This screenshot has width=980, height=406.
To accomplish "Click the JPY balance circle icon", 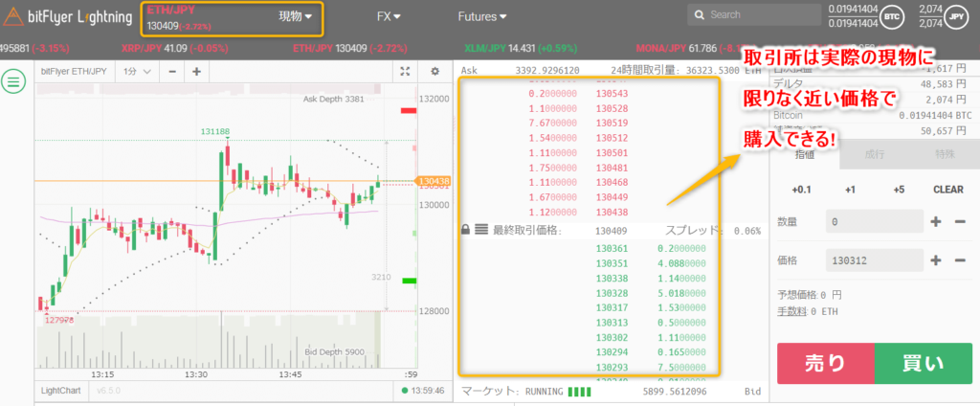I will tap(956, 16).
